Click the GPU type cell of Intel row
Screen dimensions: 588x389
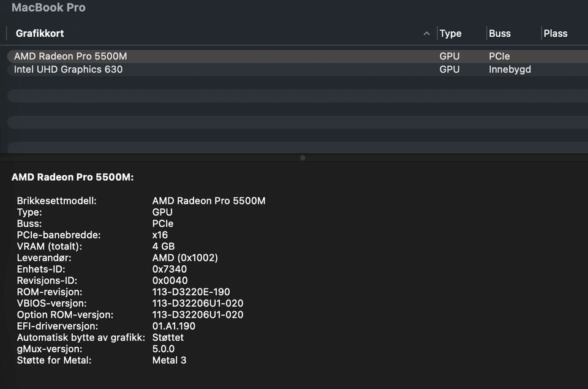pyautogui.click(x=449, y=70)
